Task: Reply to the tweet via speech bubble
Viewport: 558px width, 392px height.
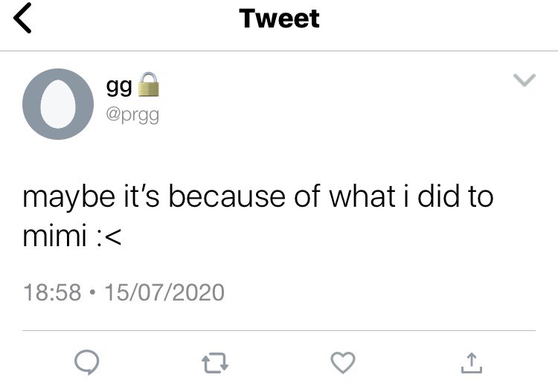Action: pos(87,362)
